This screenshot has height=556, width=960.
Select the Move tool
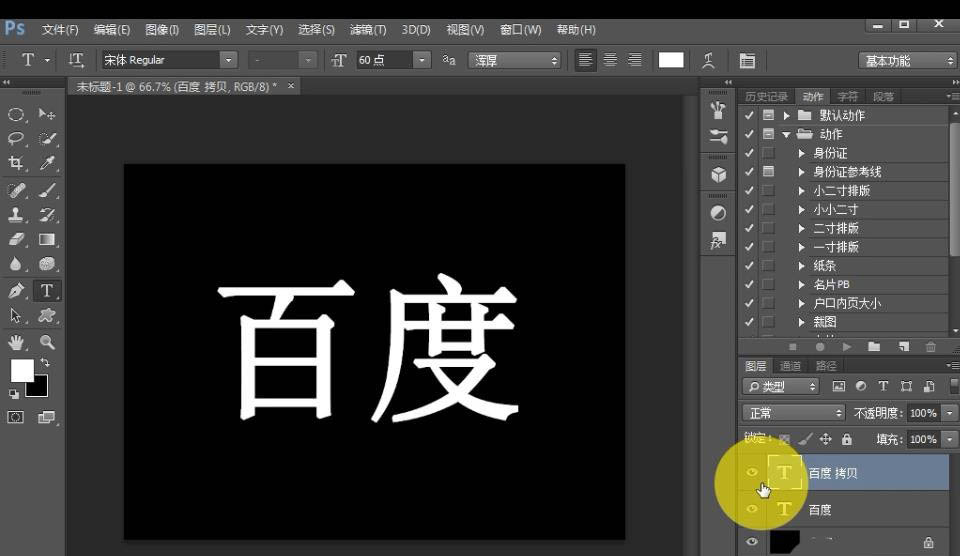pyautogui.click(x=47, y=115)
